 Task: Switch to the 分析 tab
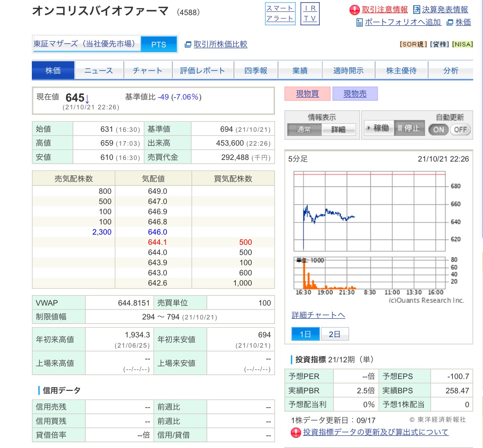[451, 70]
